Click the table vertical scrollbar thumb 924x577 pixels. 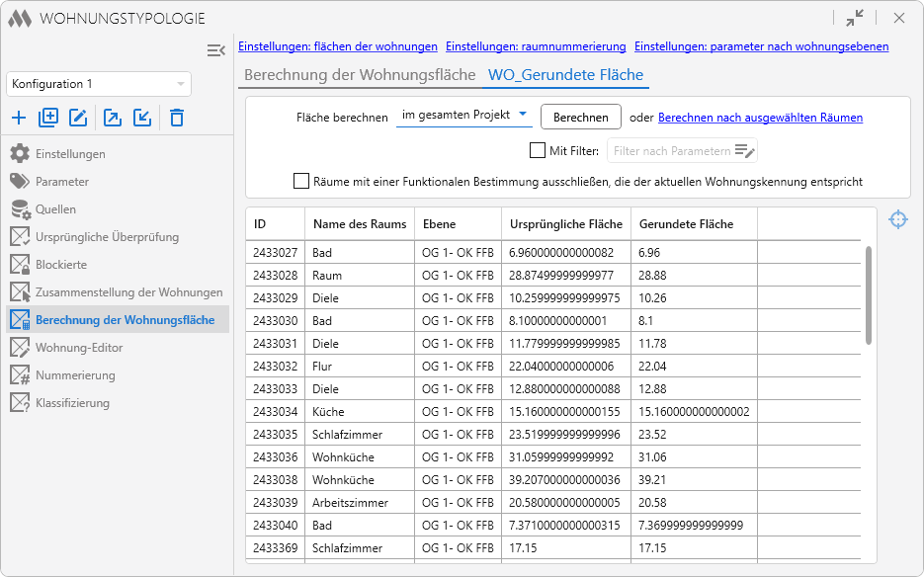coord(869,294)
